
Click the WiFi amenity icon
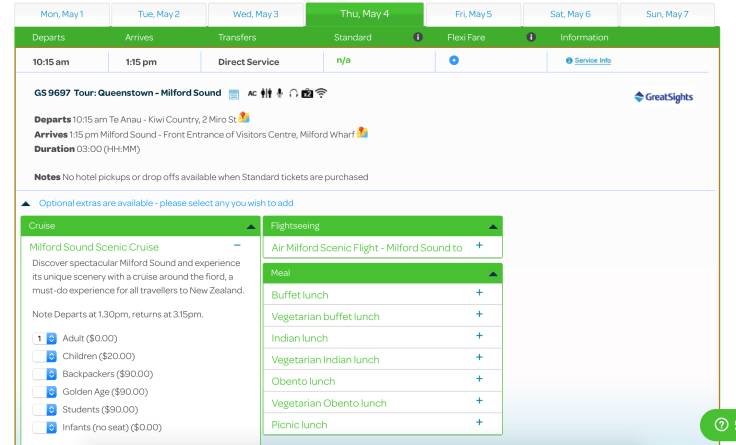coord(321,94)
